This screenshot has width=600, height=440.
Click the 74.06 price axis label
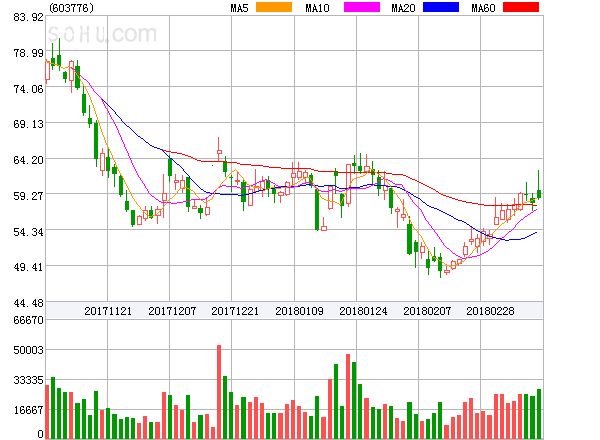click(x=28, y=89)
